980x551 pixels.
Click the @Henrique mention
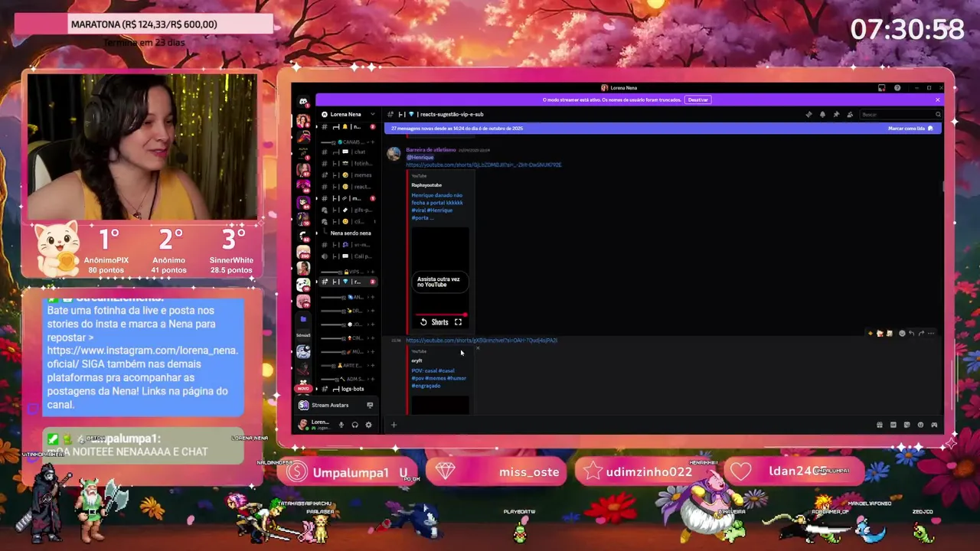point(420,158)
